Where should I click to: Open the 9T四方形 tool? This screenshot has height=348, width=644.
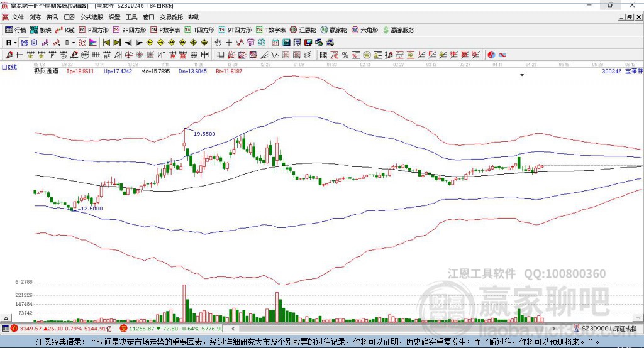pos(235,30)
